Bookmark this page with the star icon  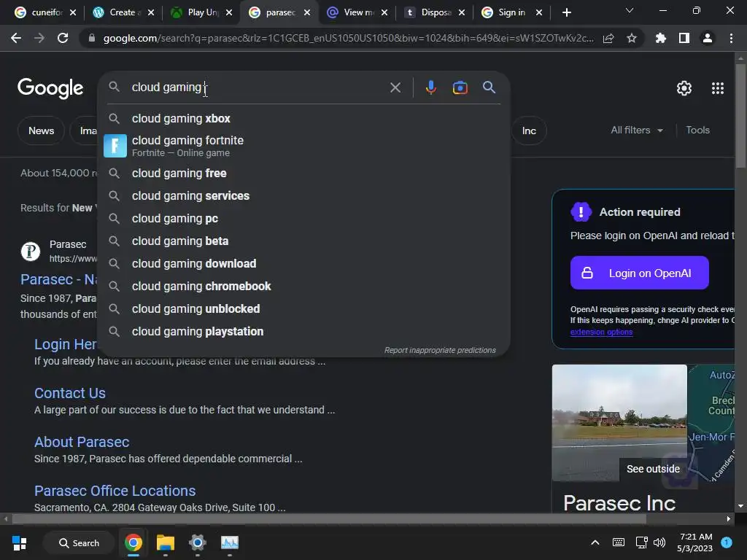632,38
